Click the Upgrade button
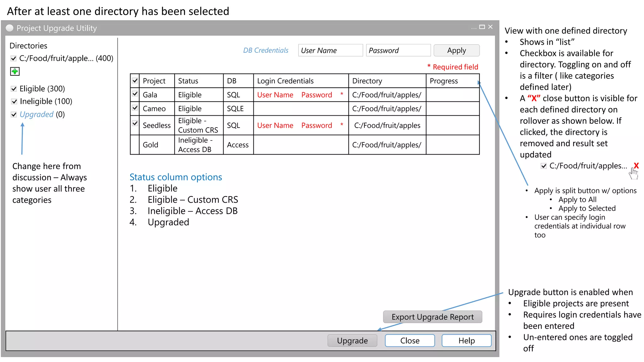The height and width of the screenshot is (362, 644). click(x=352, y=341)
